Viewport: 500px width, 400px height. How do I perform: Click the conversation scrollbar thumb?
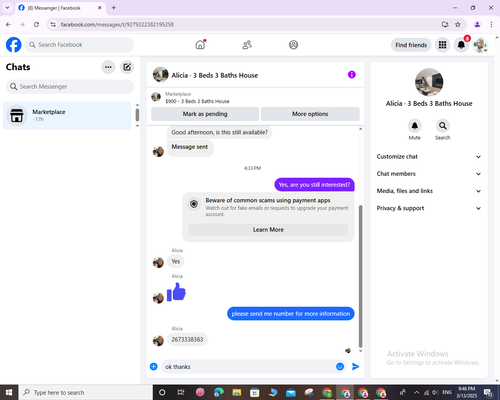pos(360,276)
